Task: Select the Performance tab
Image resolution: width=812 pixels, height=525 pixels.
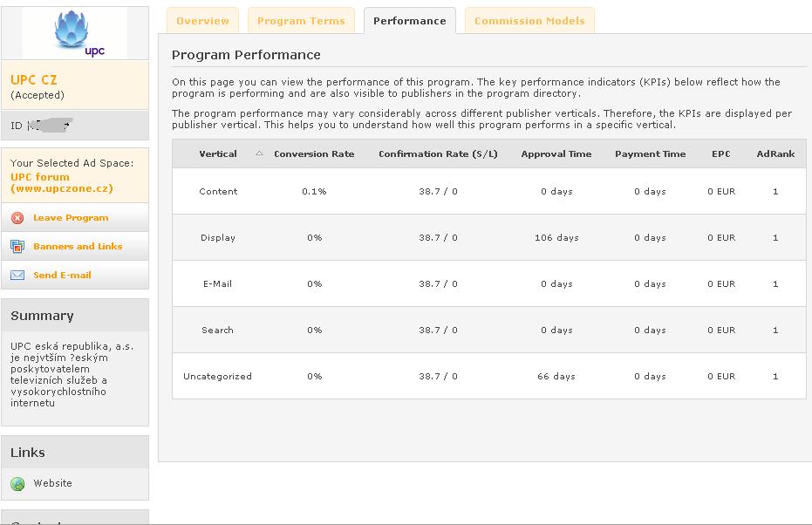Action: [410, 21]
